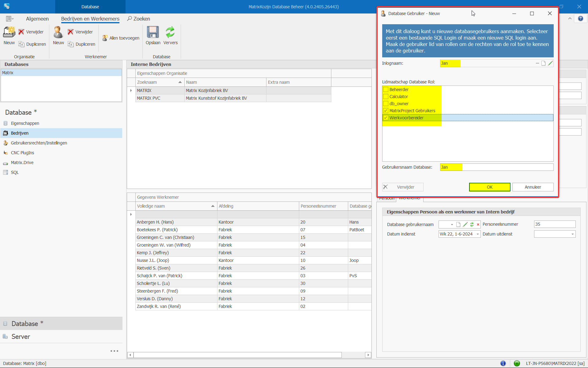
Task: Select employee row Nusse J.L. (Joop)
Action: [254, 260]
